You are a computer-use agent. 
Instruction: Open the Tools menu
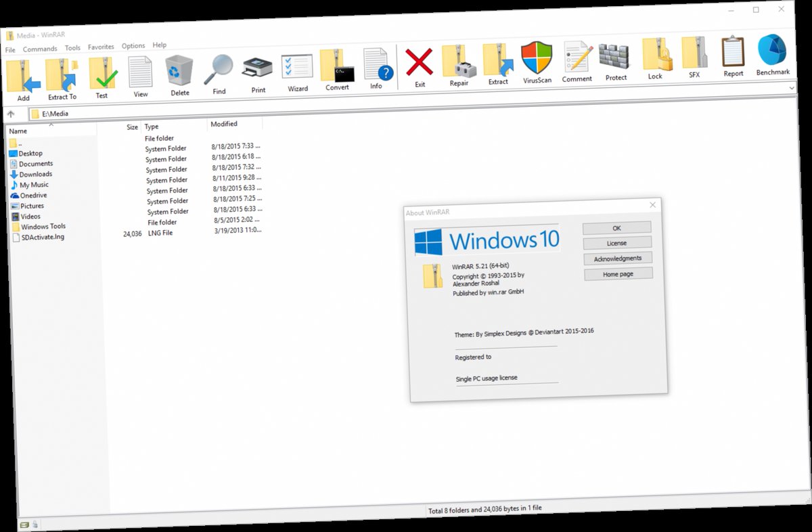[72, 48]
